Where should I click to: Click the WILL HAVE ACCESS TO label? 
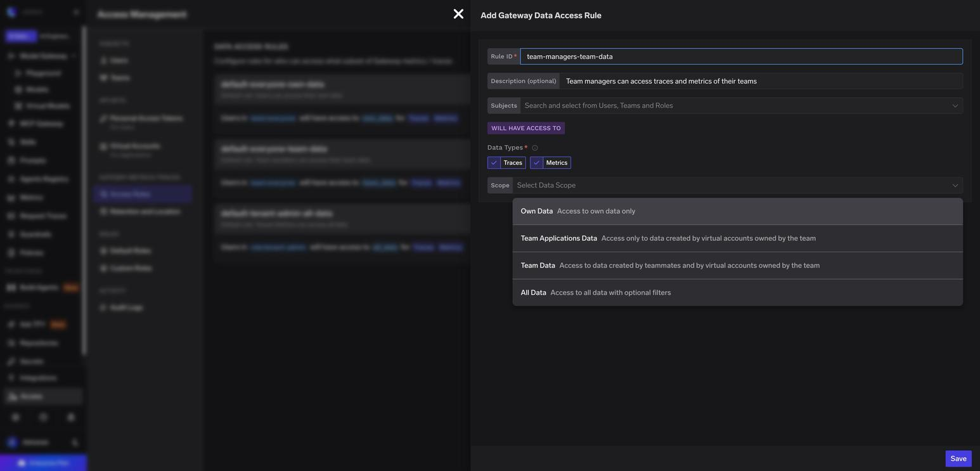click(x=526, y=128)
